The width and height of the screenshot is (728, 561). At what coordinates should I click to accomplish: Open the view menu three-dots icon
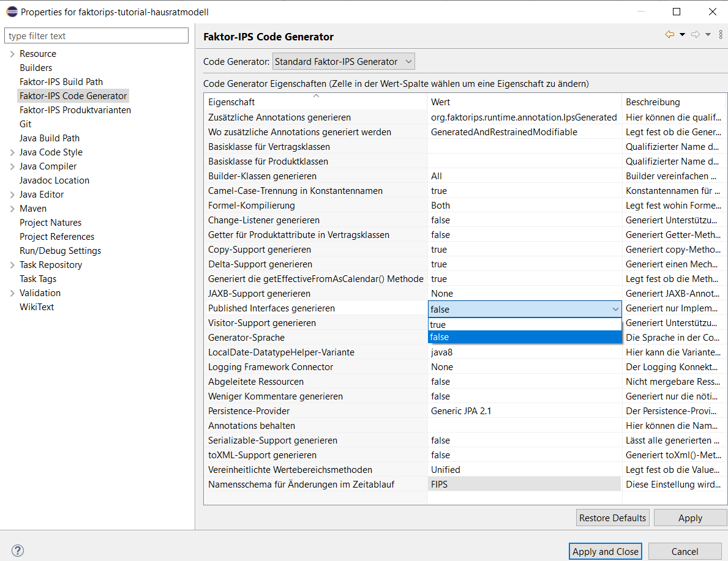pyautogui.click(x=721, y=35)
